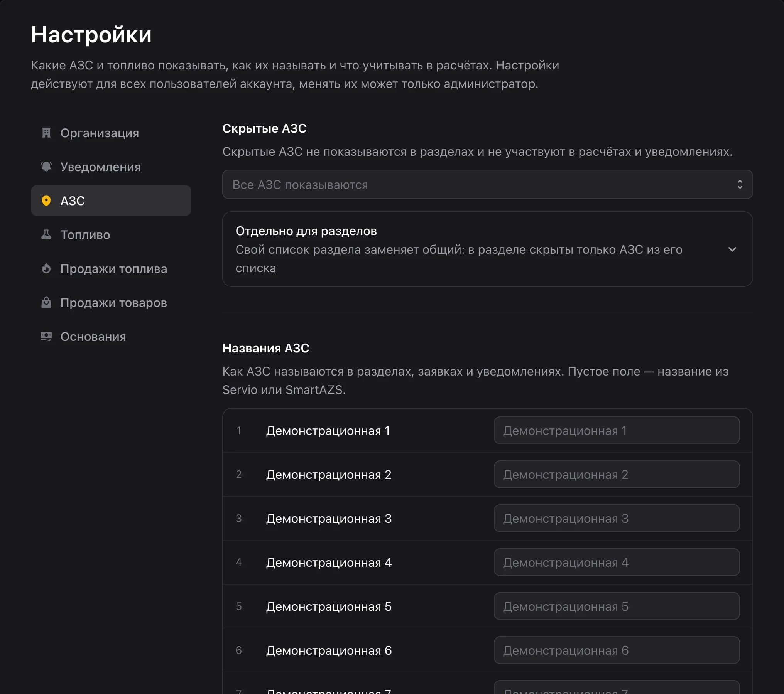Image resolution: width=784 pixels, height=694 pixels.
Task: Click the Демонстрационная 3 row label
Action: click(x=329, y=519)
